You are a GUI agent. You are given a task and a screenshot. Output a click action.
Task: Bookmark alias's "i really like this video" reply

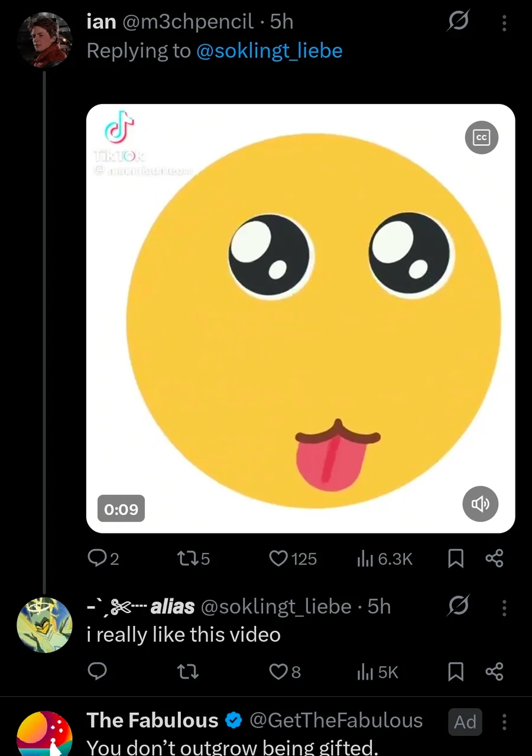click(455, 671)
